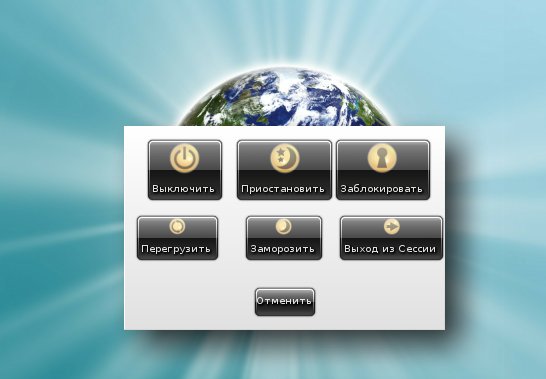Click the crescent moon hibernate icon
The image size is (546, 379).
283,226
